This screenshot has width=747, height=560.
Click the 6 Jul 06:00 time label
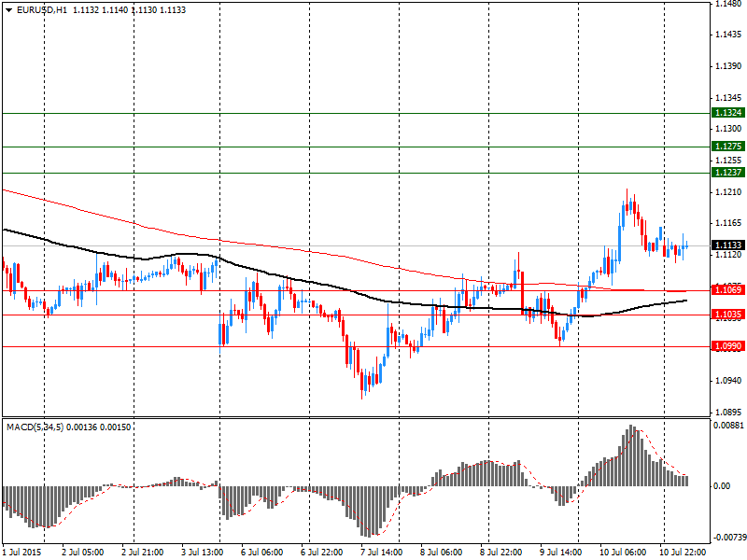point(262,553)
